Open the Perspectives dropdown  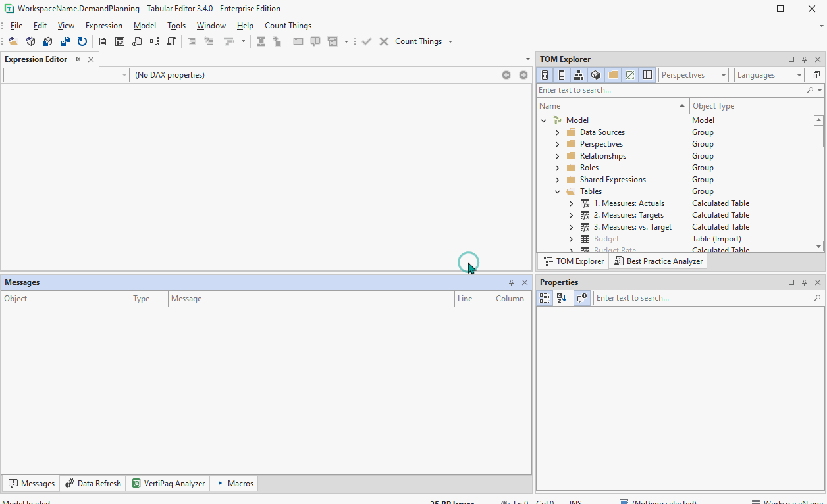(693, 75)
